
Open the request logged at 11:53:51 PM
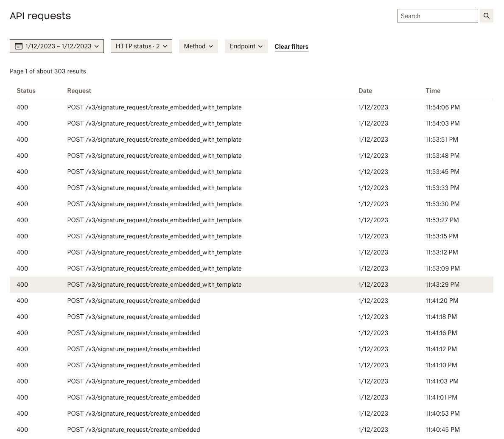(x=154, y=140)
